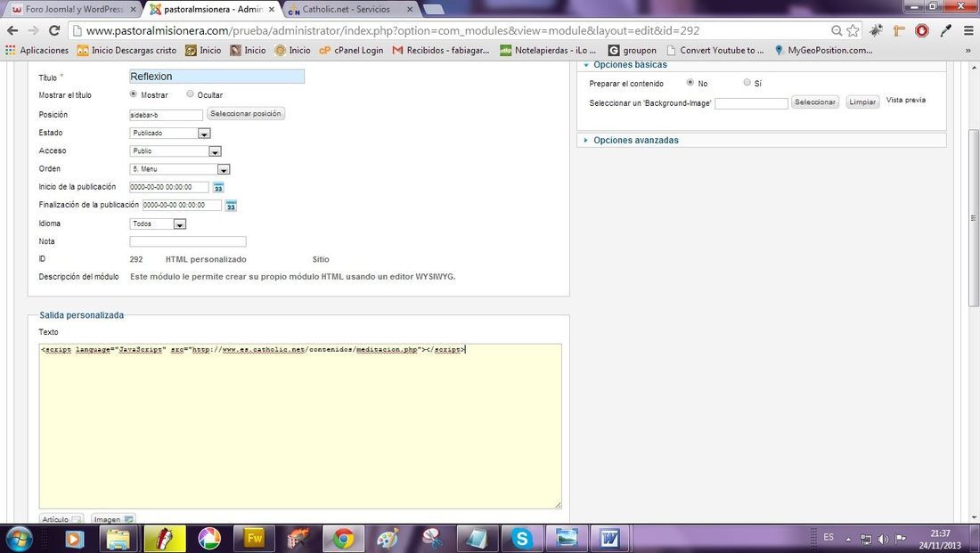Click the page vertical scrollbar thumb

(x=973, y=219)
